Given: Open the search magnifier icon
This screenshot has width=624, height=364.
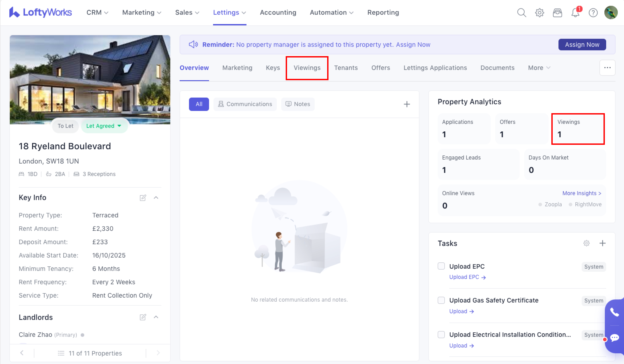Looking at the screenshot, I should pyautogui.click(x=521, y=13).
